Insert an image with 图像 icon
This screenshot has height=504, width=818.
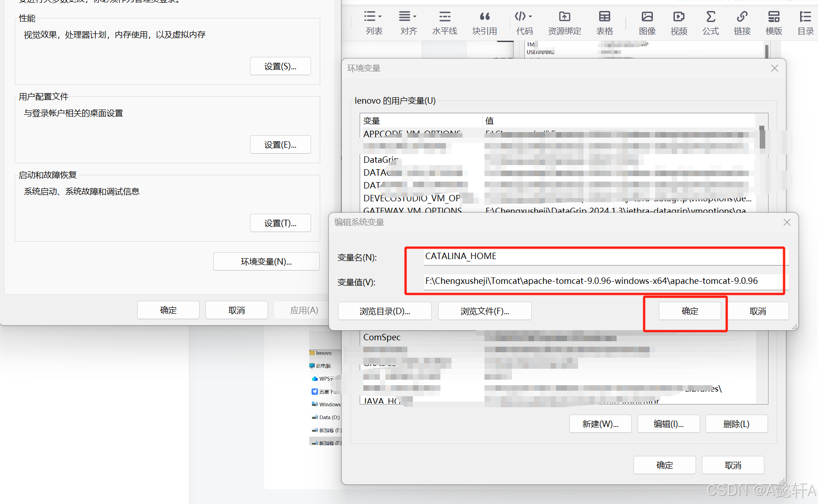(x=647, y=22)
